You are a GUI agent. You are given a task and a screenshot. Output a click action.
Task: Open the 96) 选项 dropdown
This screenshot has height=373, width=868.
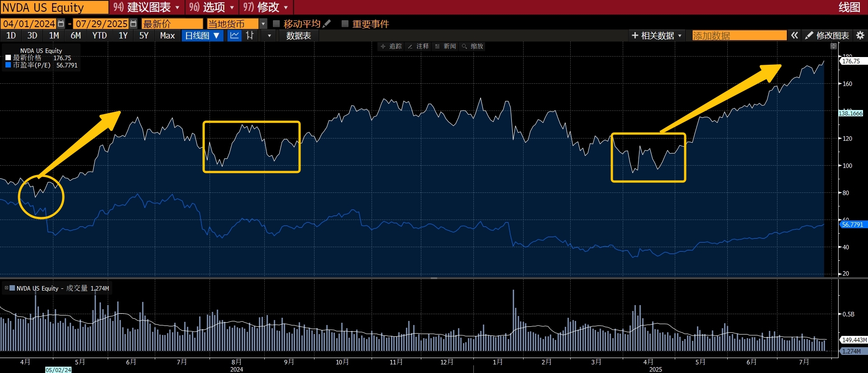click(x=211, y=7)
